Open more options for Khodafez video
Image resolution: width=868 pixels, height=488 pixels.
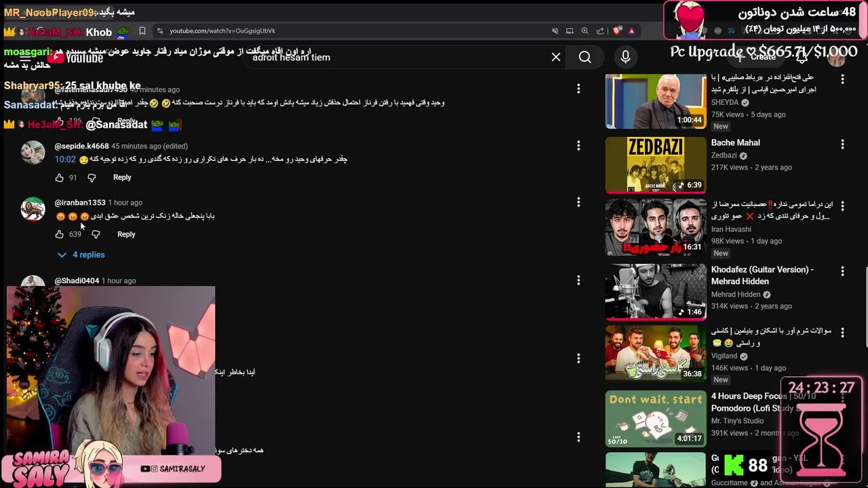pyautogui.click(x=842, y=271)
